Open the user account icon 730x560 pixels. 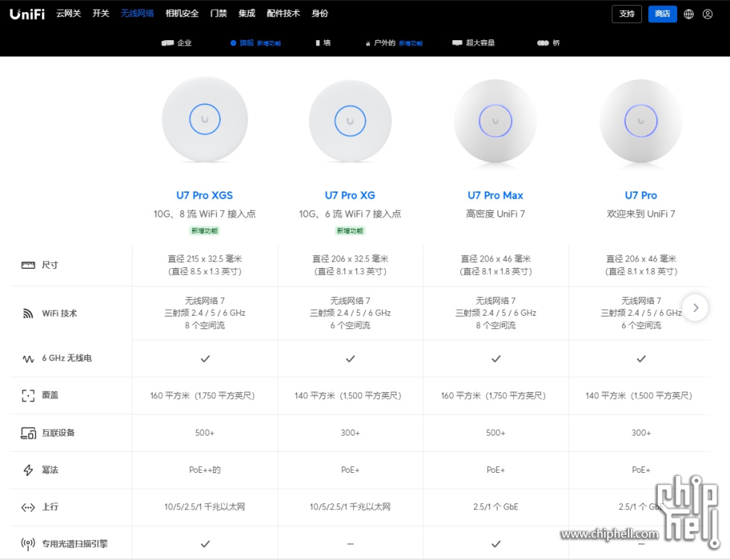pyautogui.click(x=708, y=14)
